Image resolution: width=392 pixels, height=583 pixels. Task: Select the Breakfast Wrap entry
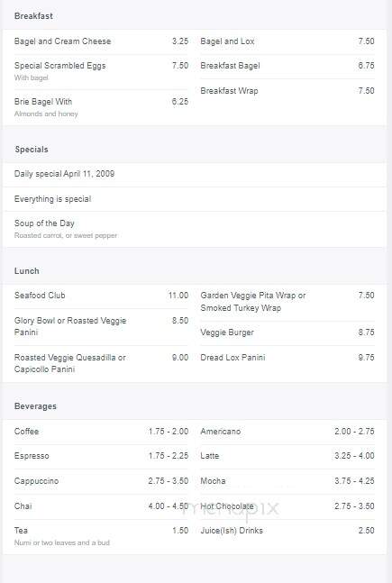click(x=287, y=91)
